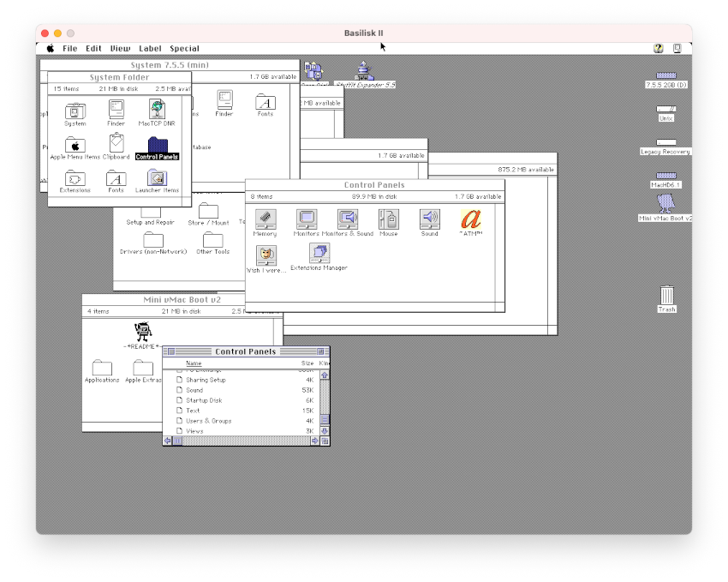Select Fonts folder in the System Folder window
Viewport: 728px width, 582px height.
coord(116,178)
